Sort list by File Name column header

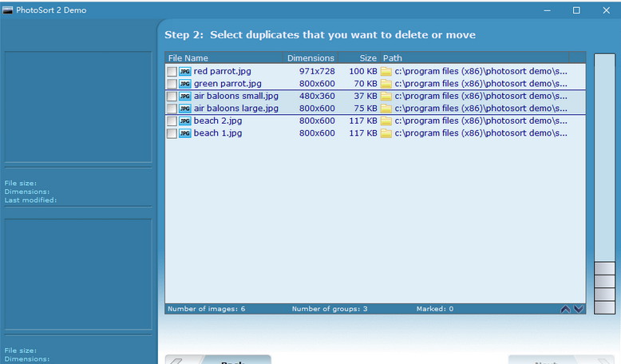[x=223, y=57]
